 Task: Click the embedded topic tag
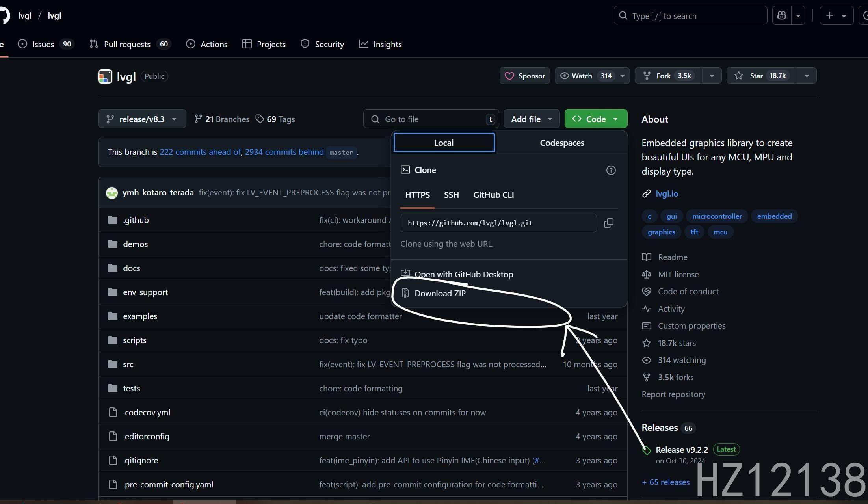point(774,216)
